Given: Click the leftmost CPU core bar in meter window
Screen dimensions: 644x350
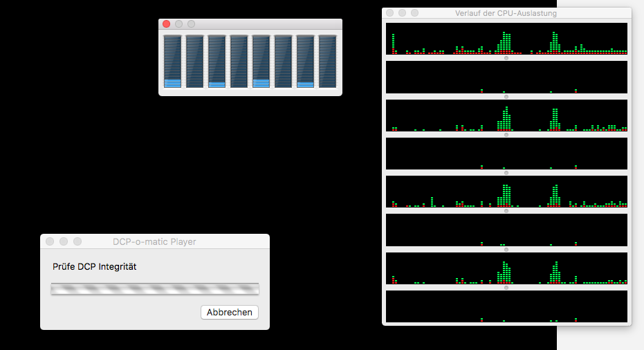Looking at the screenshot, I should 172,62.
